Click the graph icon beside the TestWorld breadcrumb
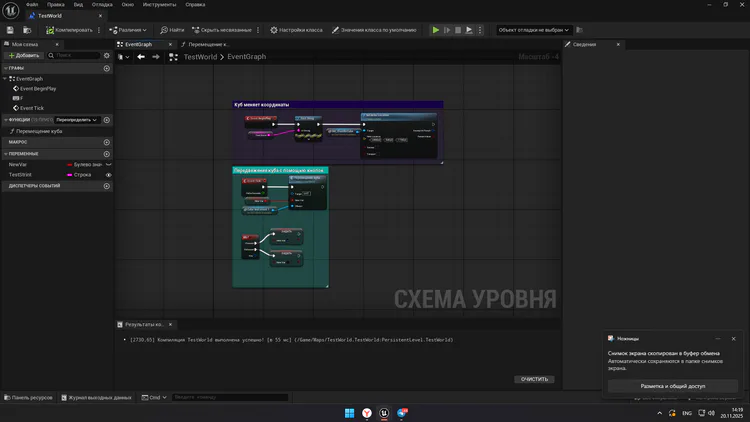The image size is (750, 422). [x=173, y=57]
